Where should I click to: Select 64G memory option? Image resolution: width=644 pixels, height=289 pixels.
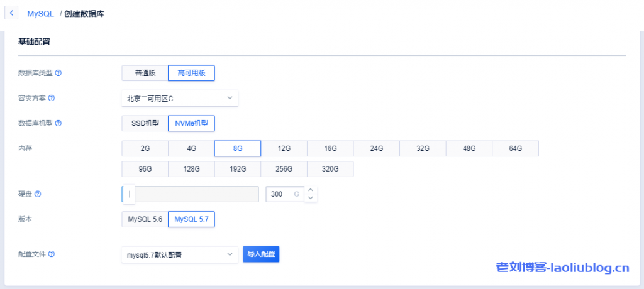point(515,148)
